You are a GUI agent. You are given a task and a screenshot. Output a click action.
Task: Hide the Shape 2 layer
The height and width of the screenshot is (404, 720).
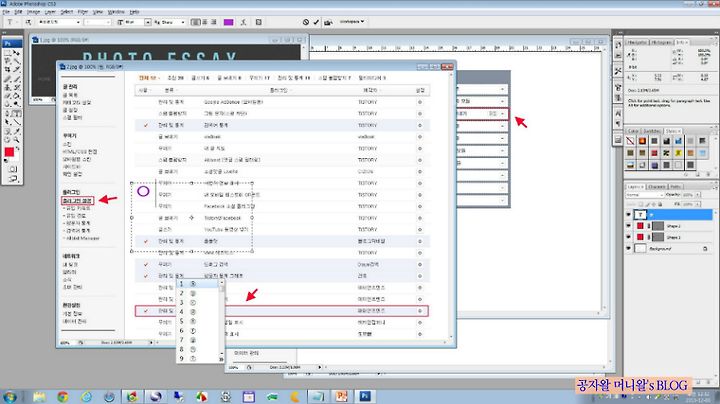pyautogui.click(x=628, y=226)
